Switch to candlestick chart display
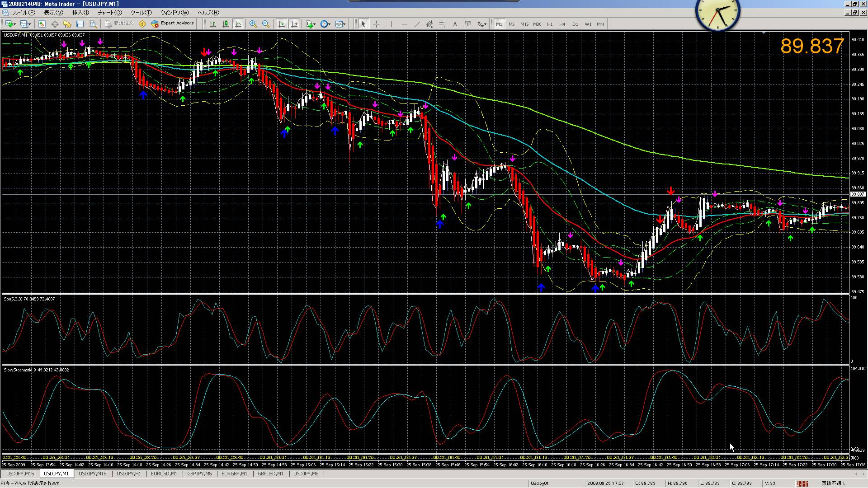 coord(226,24)
